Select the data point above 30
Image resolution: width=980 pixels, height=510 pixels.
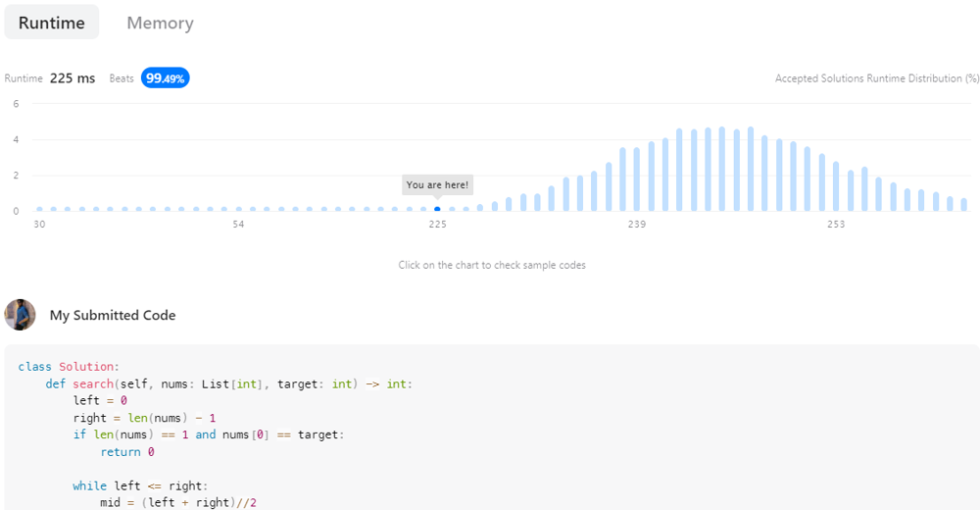click(39, 208)
